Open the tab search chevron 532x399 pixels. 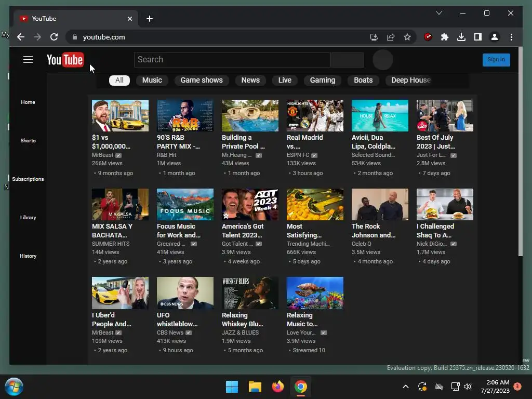pos(438,13)
